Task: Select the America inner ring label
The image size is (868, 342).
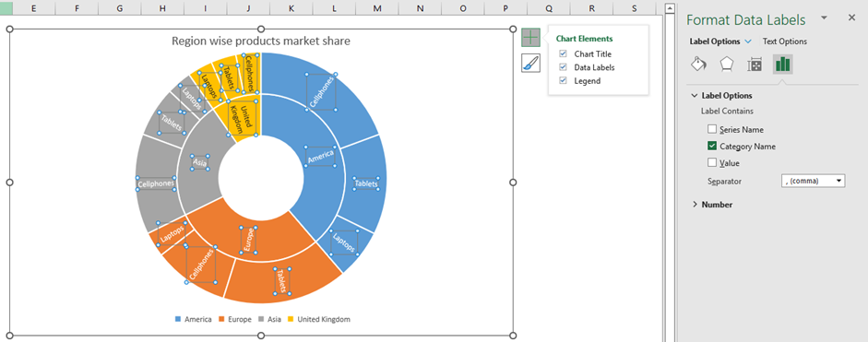Action: 320,156
